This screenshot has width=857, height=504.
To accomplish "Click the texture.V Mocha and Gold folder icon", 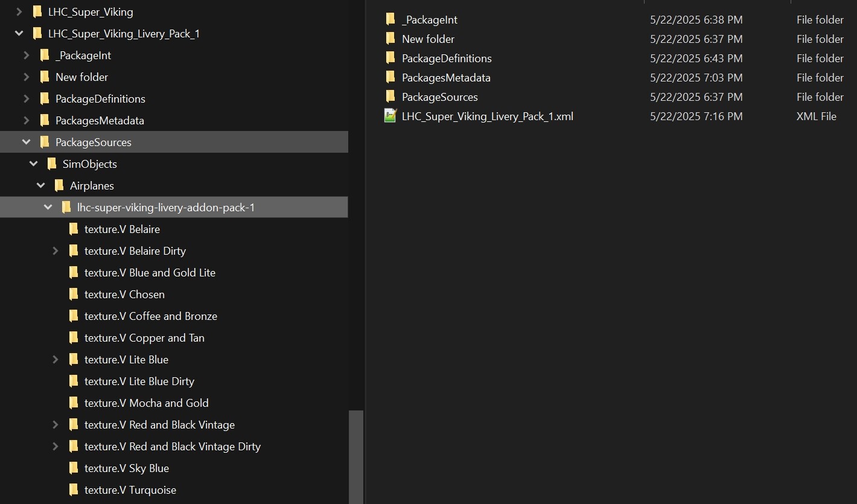I will click(x=74, y=403).
